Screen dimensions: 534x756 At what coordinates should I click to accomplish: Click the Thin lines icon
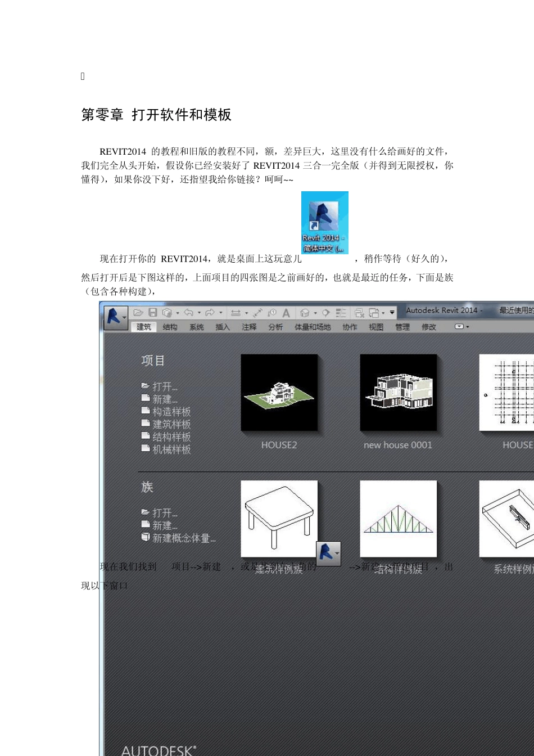pyautogui.click(x=341, y=313)
